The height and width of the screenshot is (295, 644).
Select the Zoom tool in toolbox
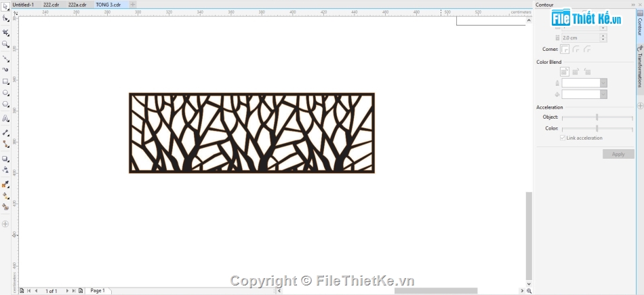point(5,43)
